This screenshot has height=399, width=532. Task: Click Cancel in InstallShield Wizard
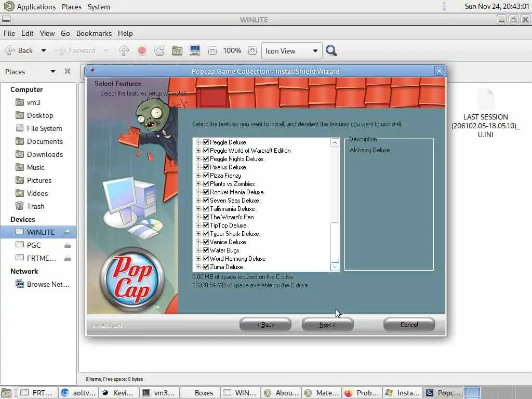[409, 325]
